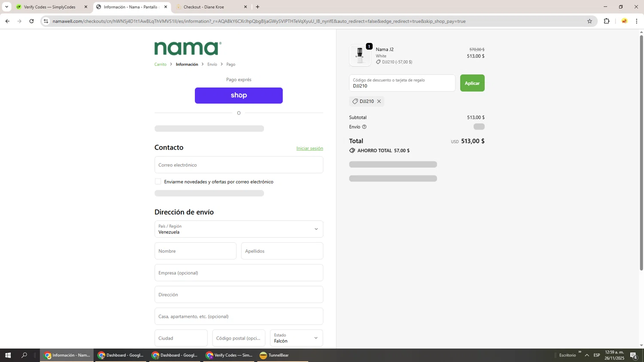Click the Escritorio toolbar label

[568, 355]
